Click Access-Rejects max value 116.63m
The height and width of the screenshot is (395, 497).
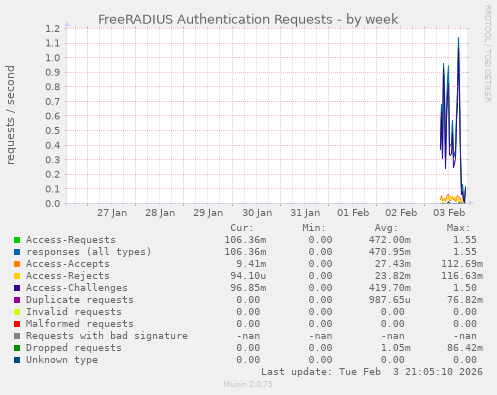point(462,276)
